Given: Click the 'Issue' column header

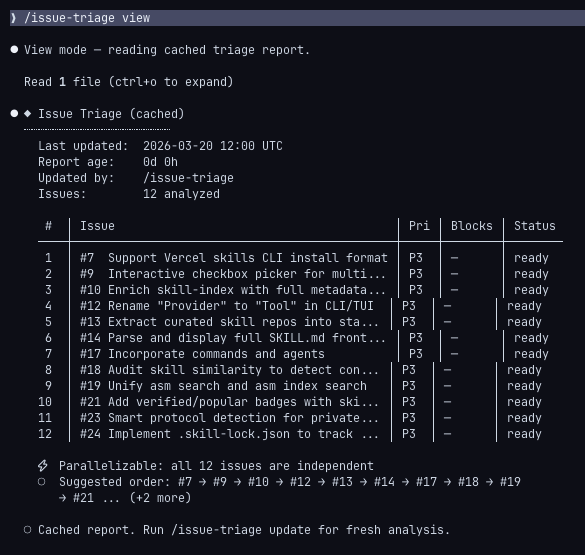Looking at the screenshot, I should point(97,226).
